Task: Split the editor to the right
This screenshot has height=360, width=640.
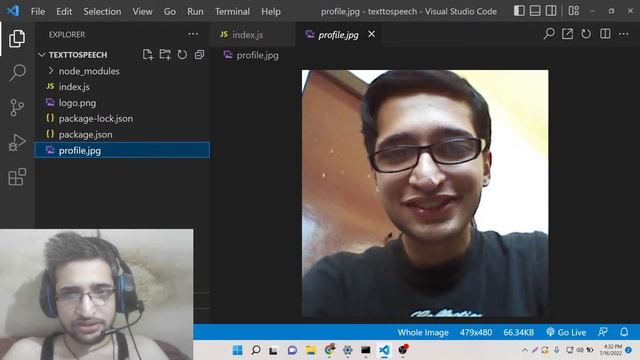Action: [605, 34]
